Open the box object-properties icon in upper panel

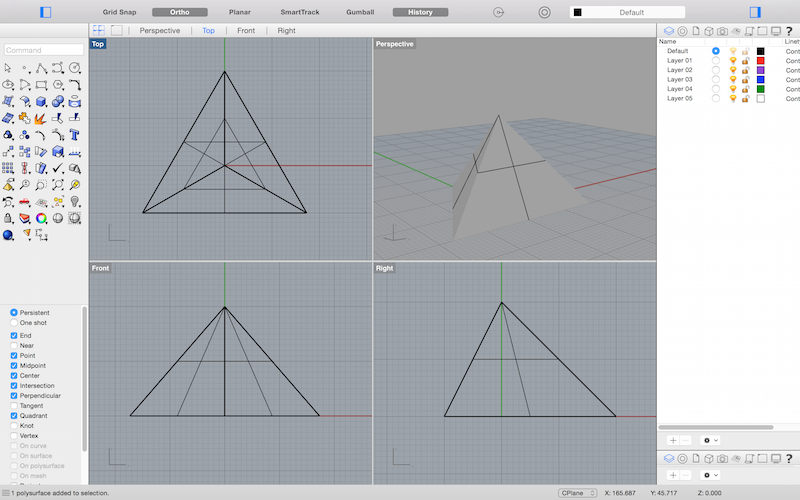(x=709, y=31)
